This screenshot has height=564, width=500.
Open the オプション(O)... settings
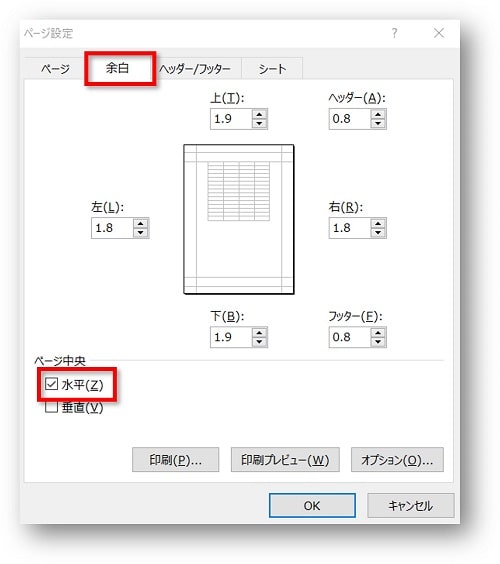(397, 459)
